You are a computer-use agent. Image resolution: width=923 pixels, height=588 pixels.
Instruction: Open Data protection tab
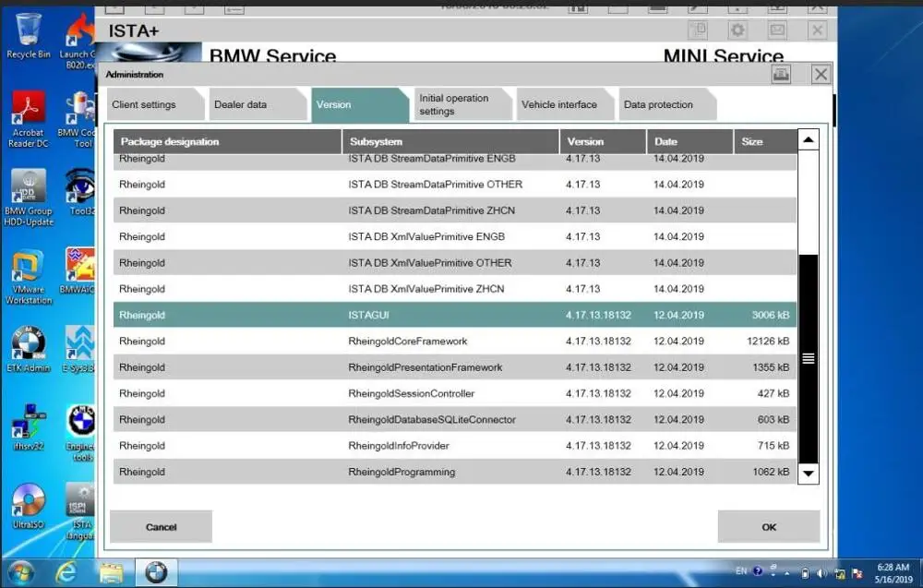666,104
